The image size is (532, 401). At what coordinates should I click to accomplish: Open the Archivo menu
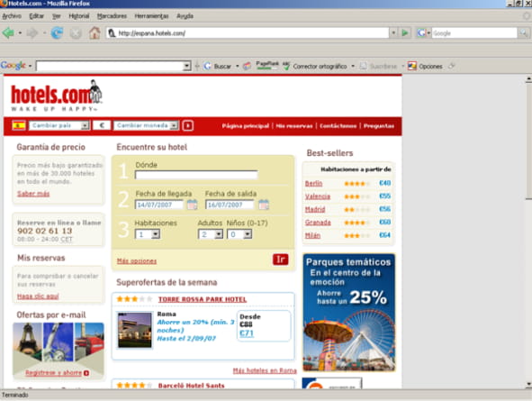click(x=12, y=16)
